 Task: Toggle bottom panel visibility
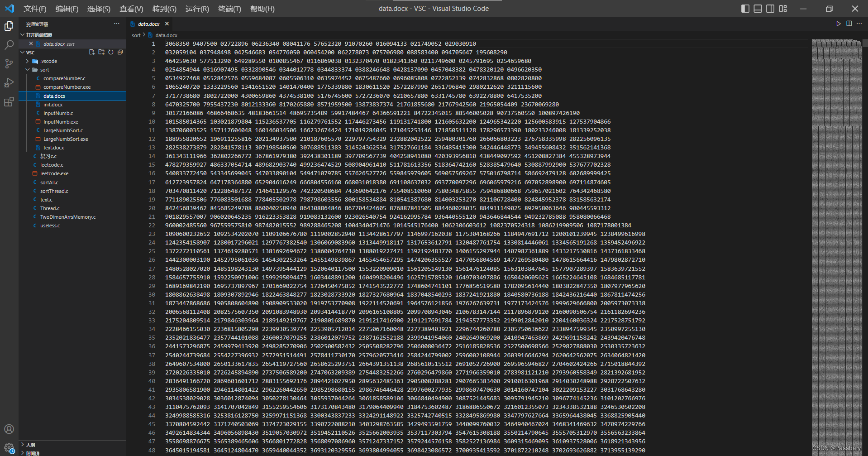758,9
